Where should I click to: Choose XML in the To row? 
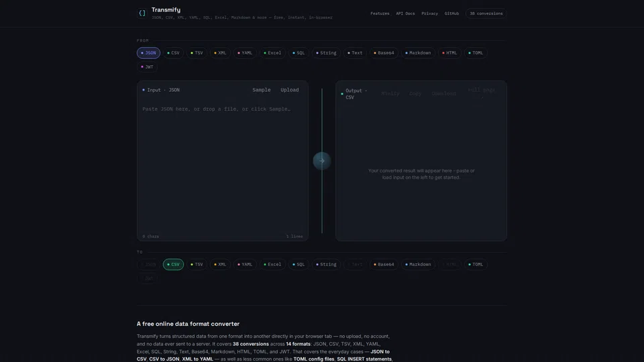[220, 264]
